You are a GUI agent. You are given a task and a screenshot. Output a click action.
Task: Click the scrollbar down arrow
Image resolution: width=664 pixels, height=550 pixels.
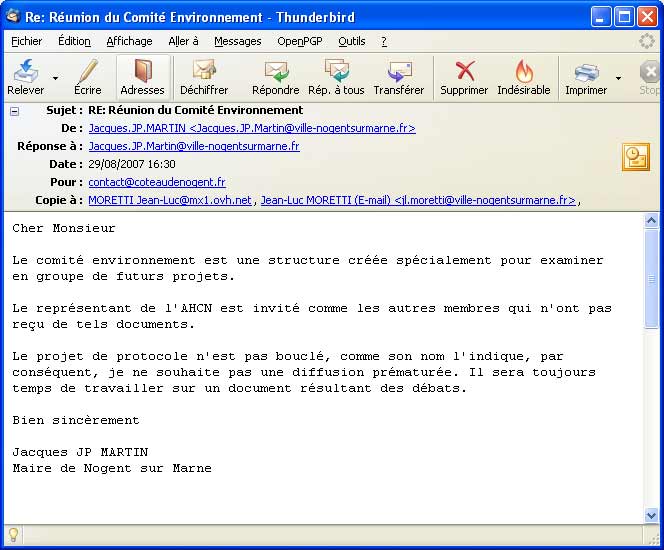click(x=651, y=515)
